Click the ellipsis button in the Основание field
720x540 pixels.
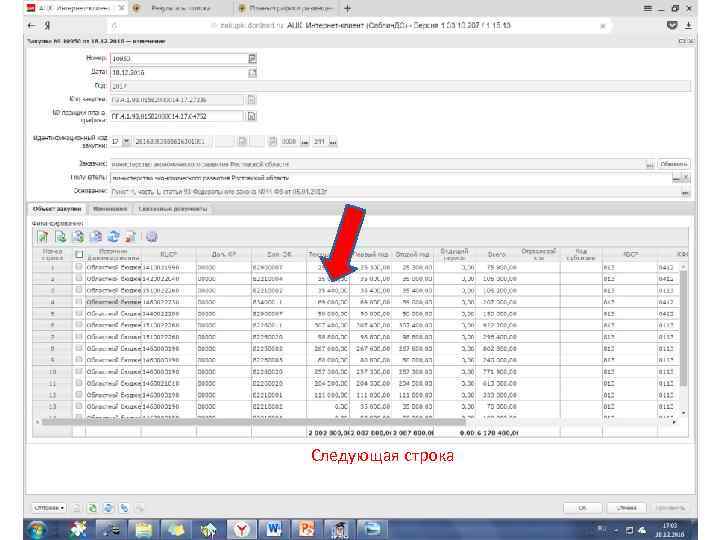click(685, 192)
